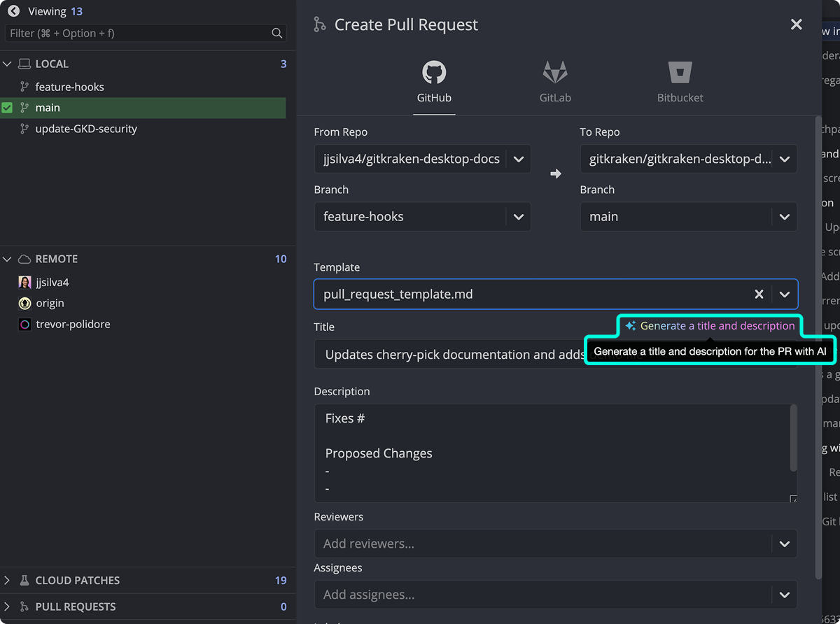The width and height of the screenshot is (840, 624).
Task: Click the cloud icon beside REMOTE
Action: pos(23,259)
